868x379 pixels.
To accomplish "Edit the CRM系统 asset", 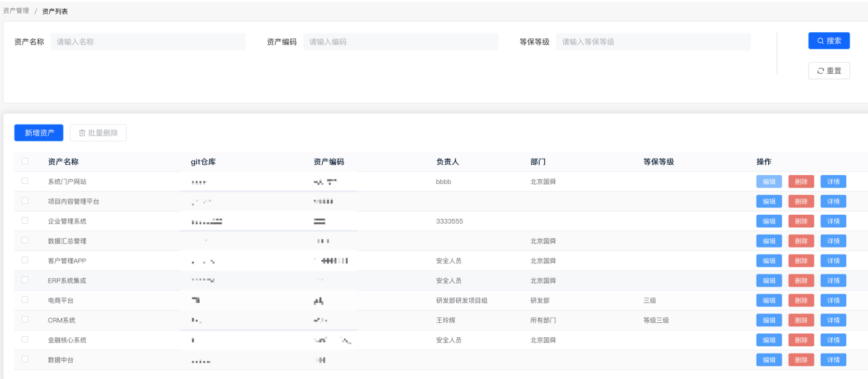I will (x=769, y=320).
